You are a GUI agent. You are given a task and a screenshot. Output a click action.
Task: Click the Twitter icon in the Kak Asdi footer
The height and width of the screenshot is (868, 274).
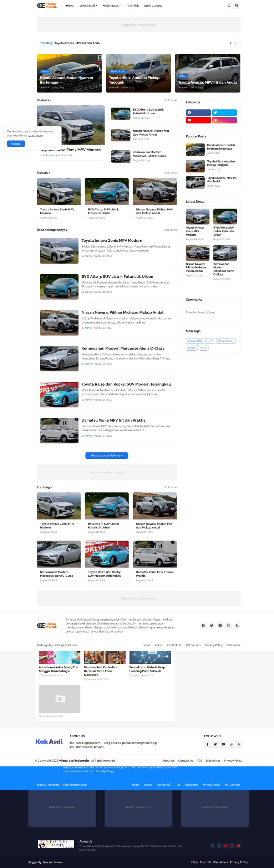click(x=215, y=744)
